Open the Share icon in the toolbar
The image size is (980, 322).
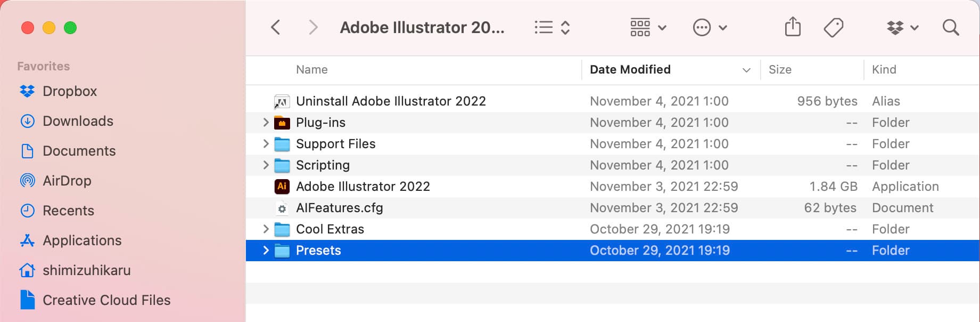793,27
